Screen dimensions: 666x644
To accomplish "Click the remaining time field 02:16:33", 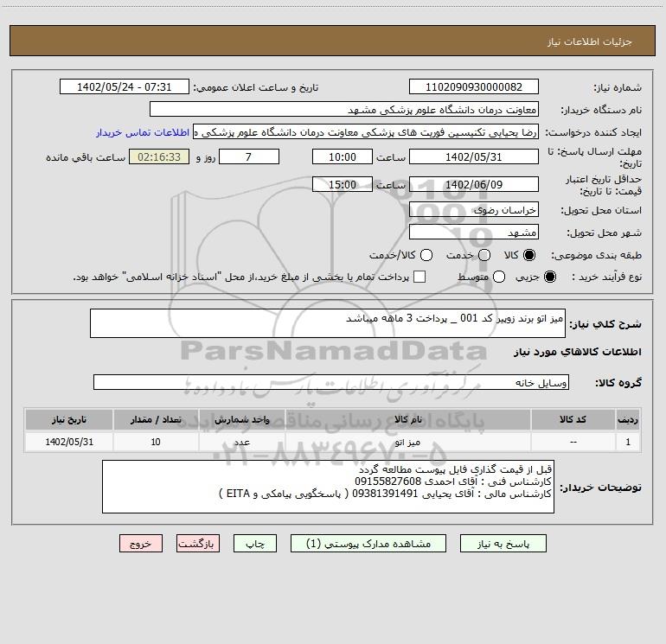I will (159, 156).
